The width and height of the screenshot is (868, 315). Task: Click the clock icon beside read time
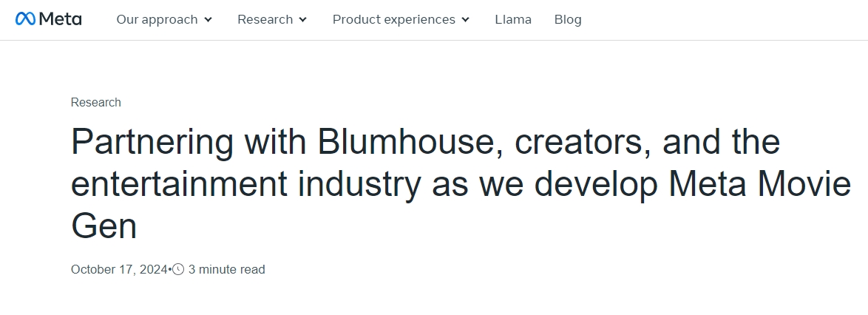click(x=178, y=270)
